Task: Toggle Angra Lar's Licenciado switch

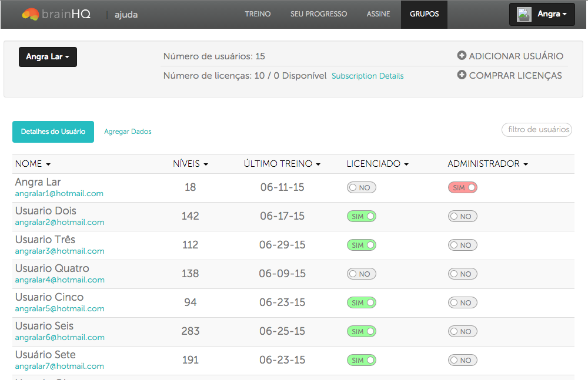Action: [361, 188]
